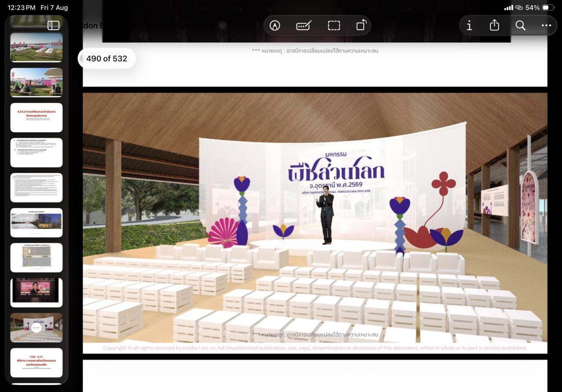Image resolution: width=562 pixels, height=392 pixels.
Task: Tap the 12:23 PM clock in the status bar
Action: coord(22,7)
